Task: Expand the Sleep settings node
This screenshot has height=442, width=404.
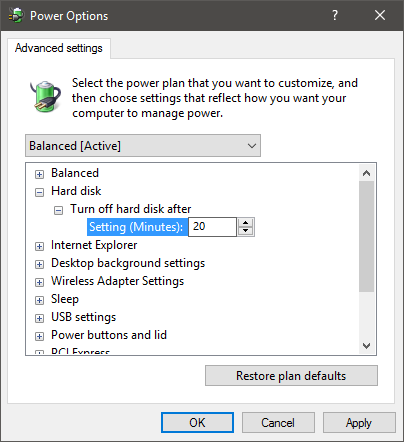Action: pyautogui.click(x=39, y=300)
